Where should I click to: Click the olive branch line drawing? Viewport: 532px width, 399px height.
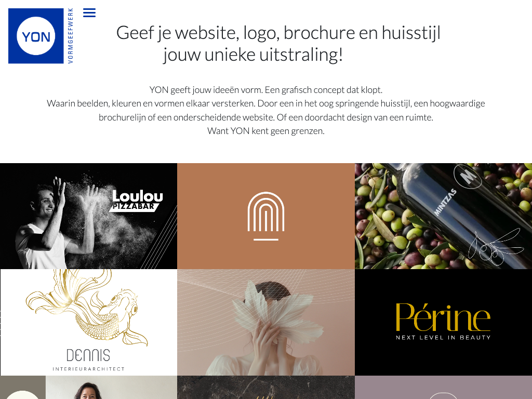tap(496, 247)
